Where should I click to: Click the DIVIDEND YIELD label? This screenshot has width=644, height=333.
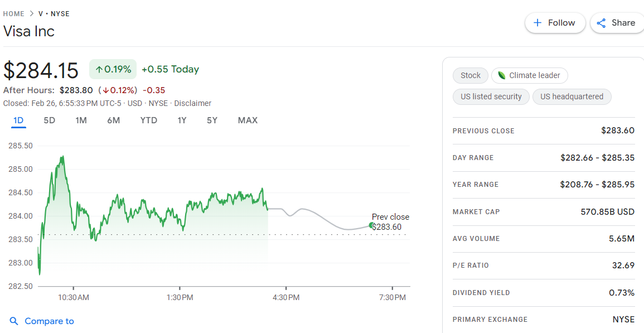(481, 293)
